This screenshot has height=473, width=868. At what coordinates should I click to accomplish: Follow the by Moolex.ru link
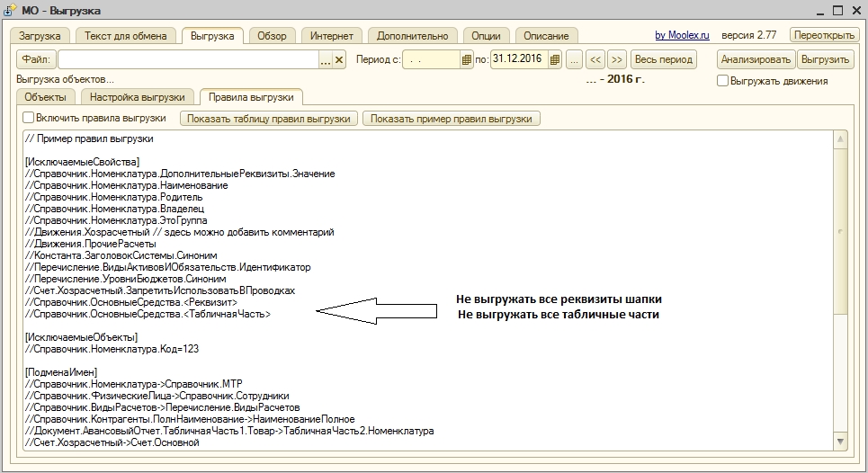point(682,35)
